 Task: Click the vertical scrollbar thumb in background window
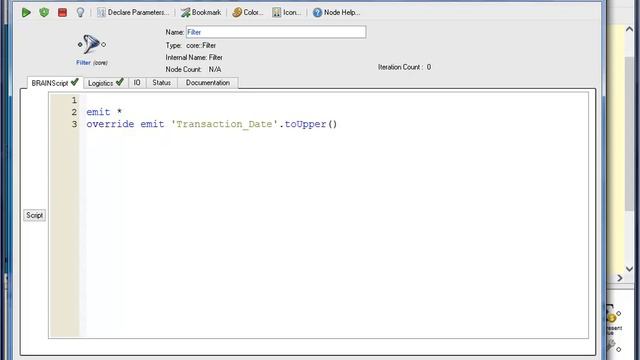click(x=629, y=134)
